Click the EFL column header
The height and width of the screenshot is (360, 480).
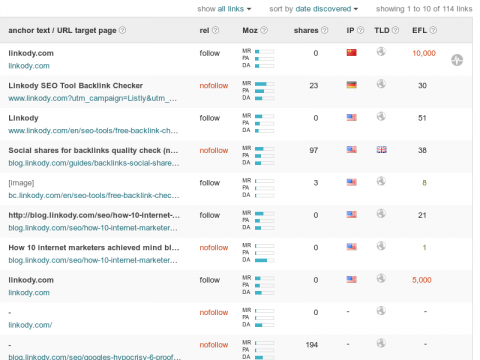point(419,30)
